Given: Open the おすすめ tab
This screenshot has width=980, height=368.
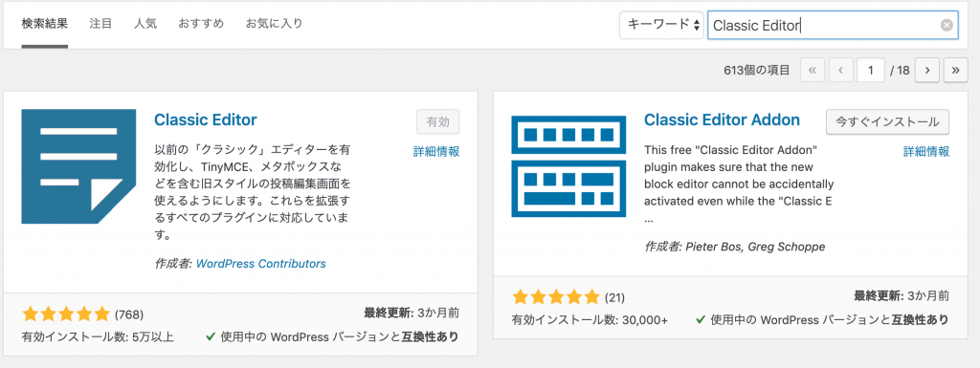Looking at the screenshot, I should (201, 24).
